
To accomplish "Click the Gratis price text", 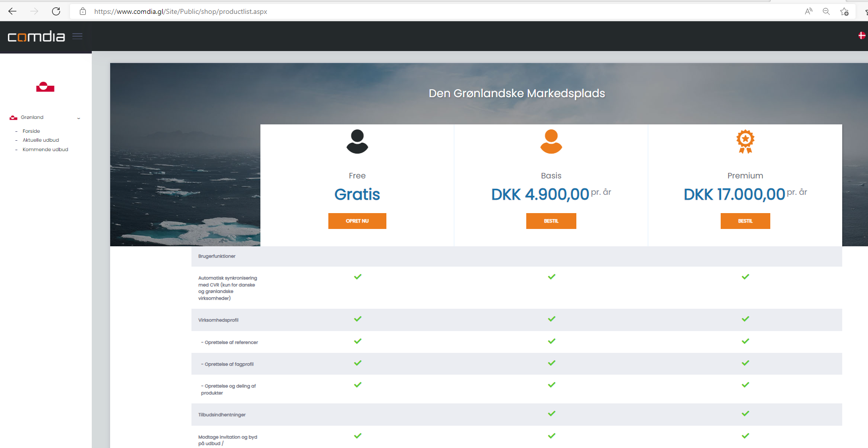I will tap(357, 194).
